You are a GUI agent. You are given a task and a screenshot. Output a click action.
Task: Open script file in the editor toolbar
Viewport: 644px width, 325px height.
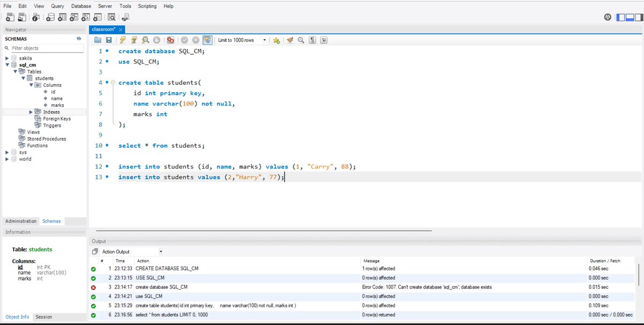(98, 40)
